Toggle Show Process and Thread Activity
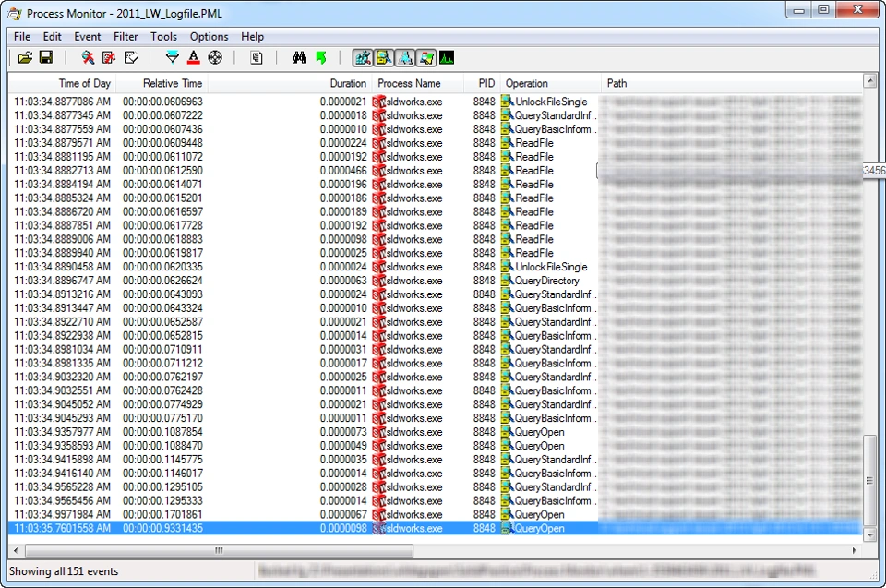 point(426,57)
